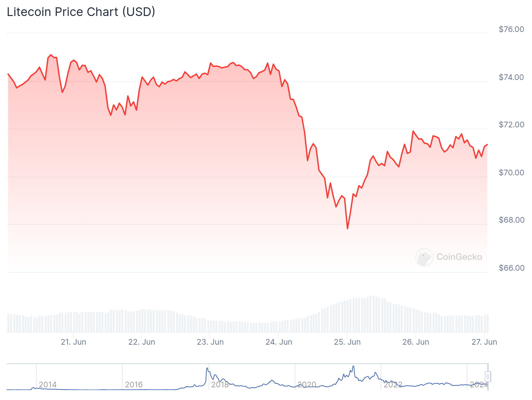Screen dimensions: 532x400
Task: Select the 22. Jun date label
Action: coord(142,342)
